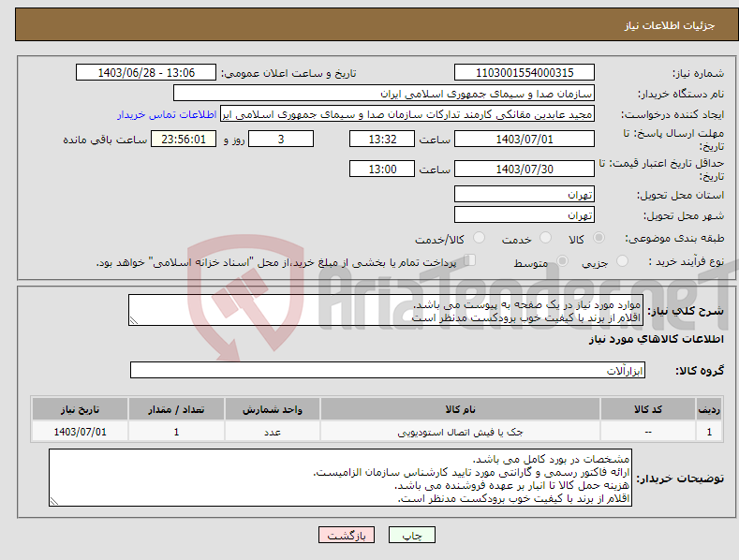Viewport: 739px width, 560px height.
Task: Select the کالا/خدمت radio button
Action: point(479,238)
